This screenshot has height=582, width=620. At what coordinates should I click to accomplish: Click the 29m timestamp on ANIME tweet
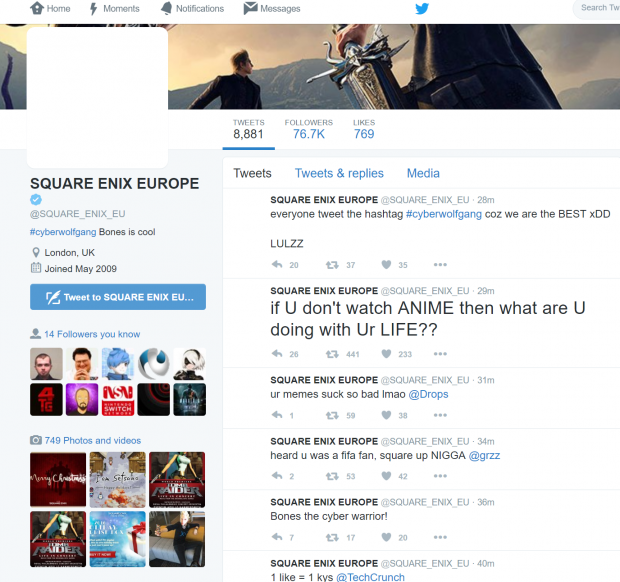(486, 291)
